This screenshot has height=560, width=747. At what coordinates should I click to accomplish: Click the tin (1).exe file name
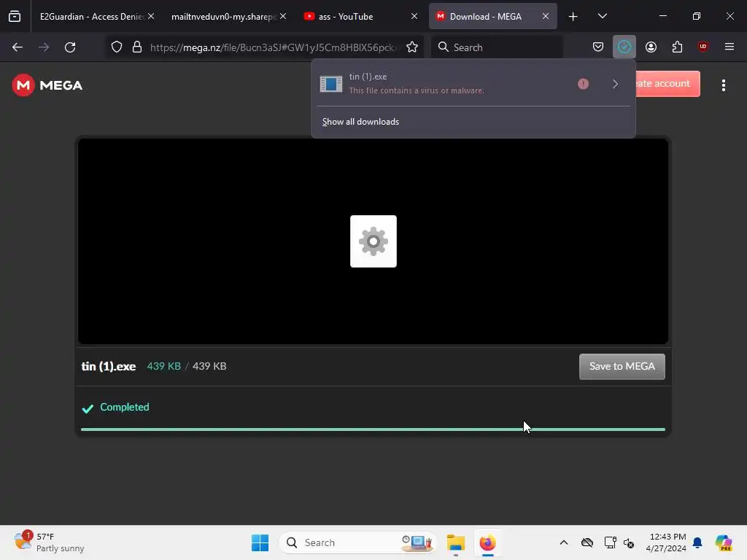point(109,366)
